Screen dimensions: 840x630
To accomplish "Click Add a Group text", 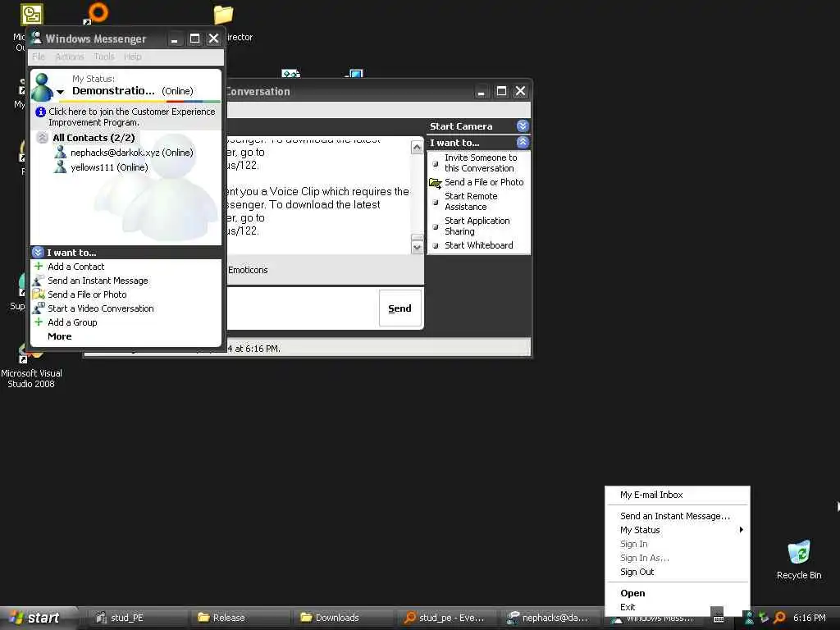I will (72, 322).
